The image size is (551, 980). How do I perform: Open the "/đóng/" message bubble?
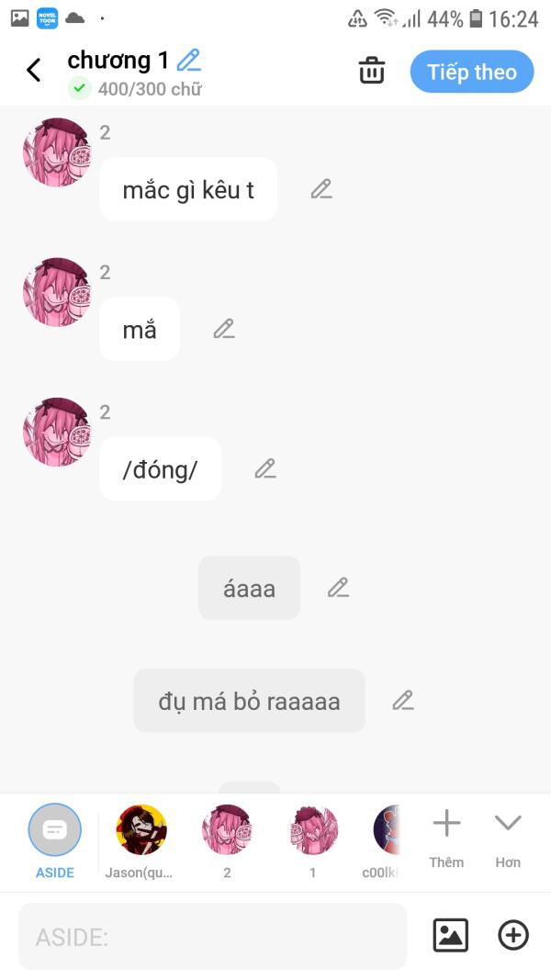[160, 468]
